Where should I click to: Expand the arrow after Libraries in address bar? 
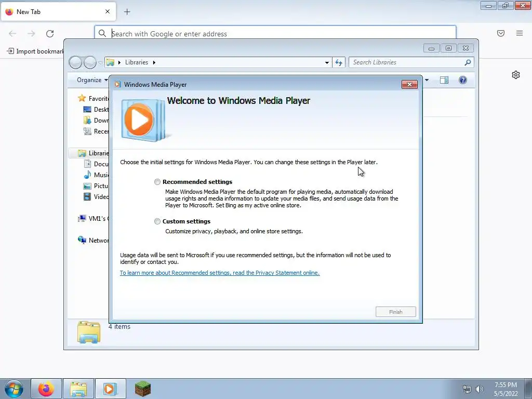[154, 62]
